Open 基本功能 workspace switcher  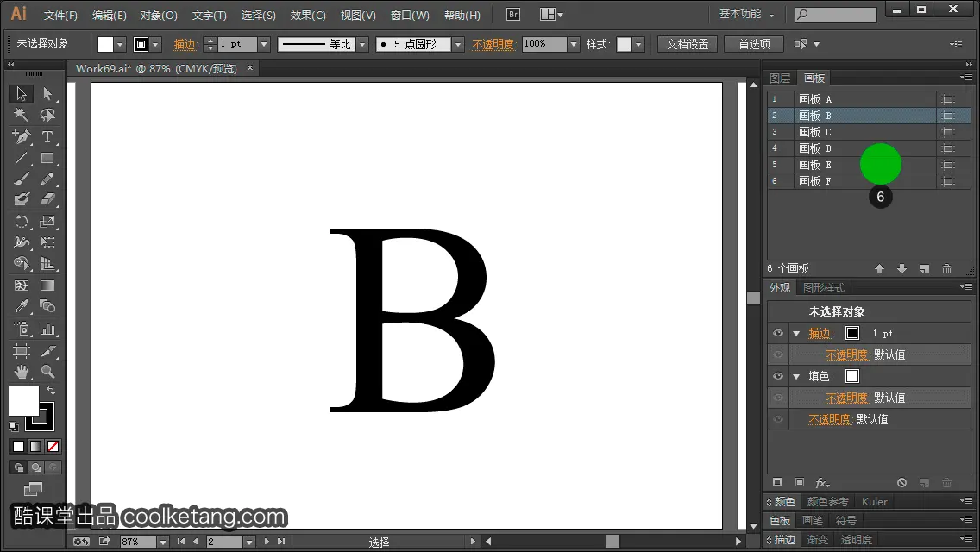(x=746, y=14)
